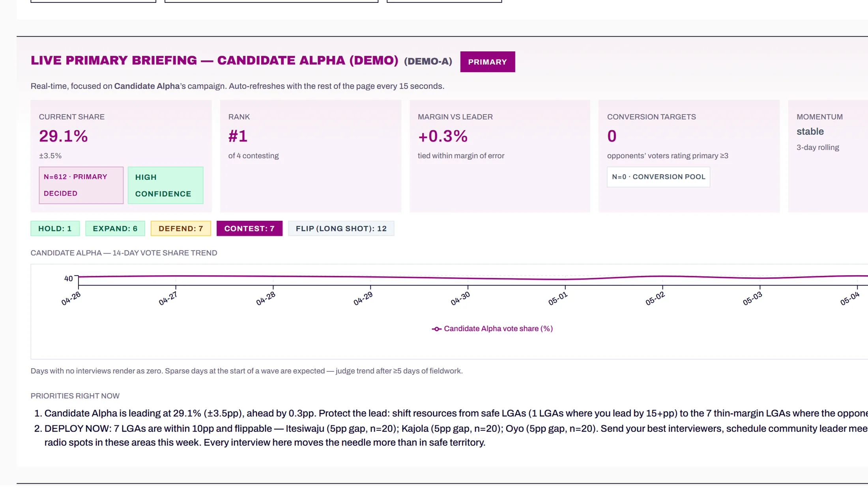Click the +0.3% margin vs leader value
The height and width of the screenshot is (488, 868).
[x=443, y=136]
